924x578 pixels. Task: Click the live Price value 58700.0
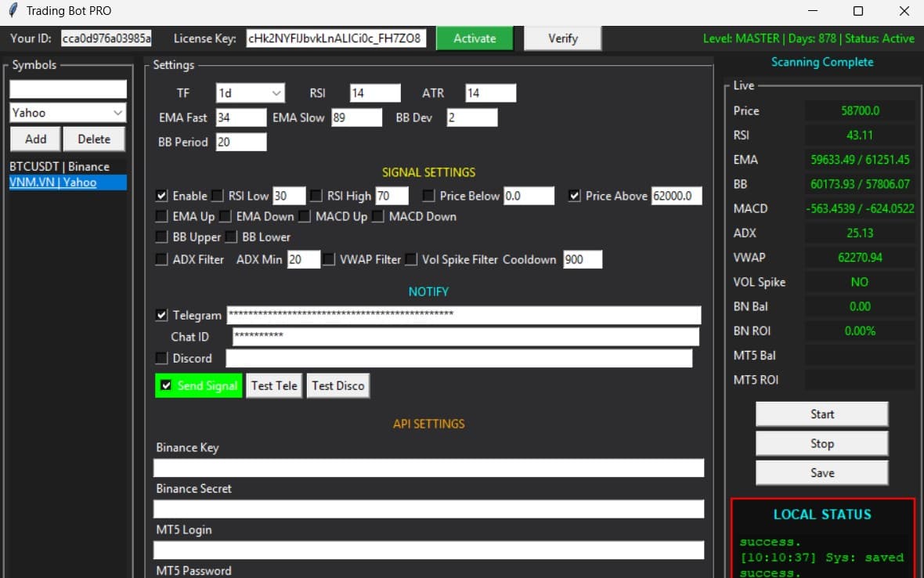860,110
